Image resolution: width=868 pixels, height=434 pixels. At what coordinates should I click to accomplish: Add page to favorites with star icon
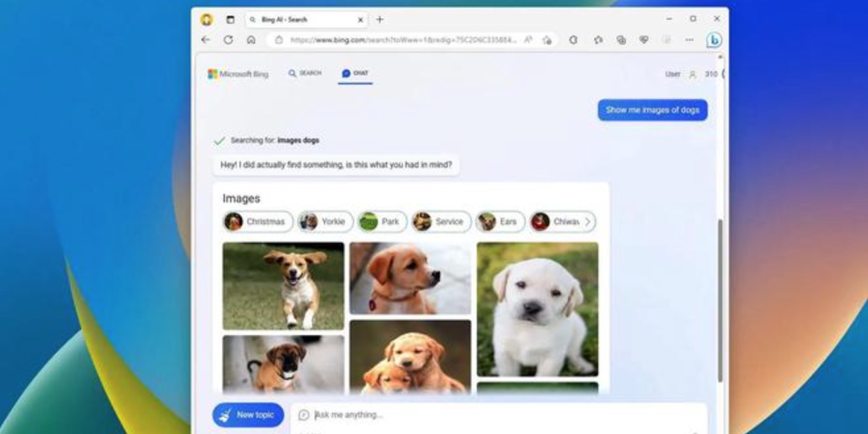tap(547, 40)
